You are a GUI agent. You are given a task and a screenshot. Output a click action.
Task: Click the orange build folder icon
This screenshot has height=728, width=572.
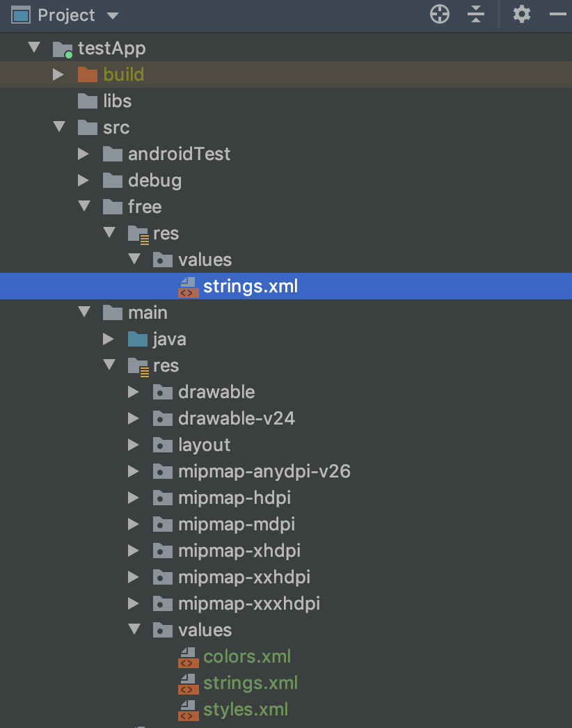point(87,74)
